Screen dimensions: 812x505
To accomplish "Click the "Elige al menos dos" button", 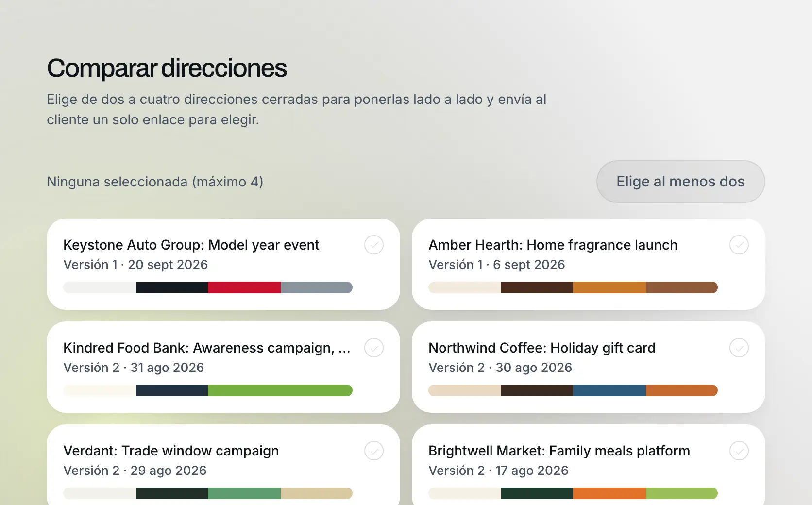I will [680, 182].
